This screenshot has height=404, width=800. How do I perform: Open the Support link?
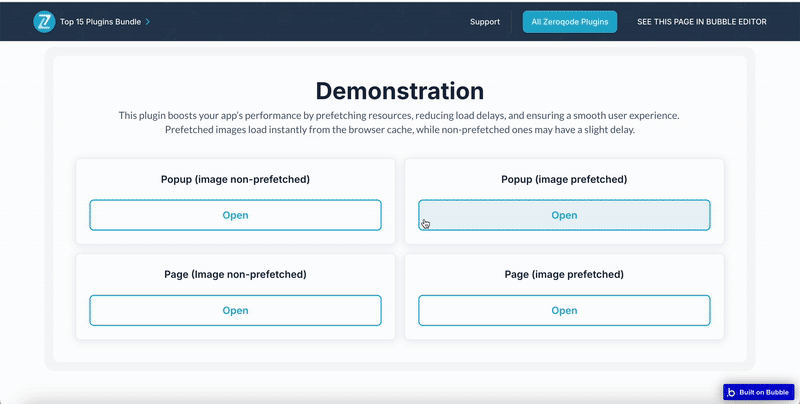tap(485, 22)
